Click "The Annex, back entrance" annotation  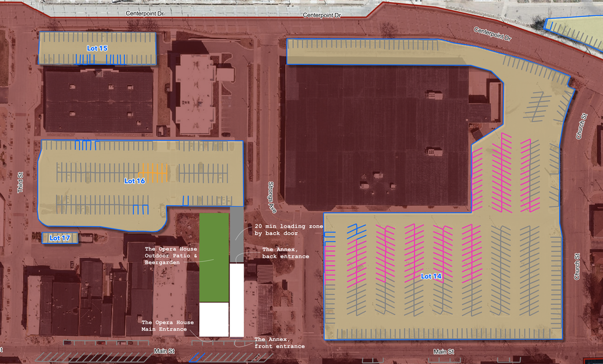(x=286, y=253)
